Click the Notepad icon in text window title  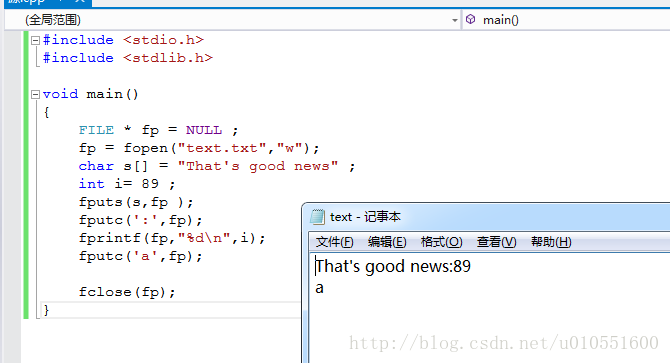[x=317, y=217]
